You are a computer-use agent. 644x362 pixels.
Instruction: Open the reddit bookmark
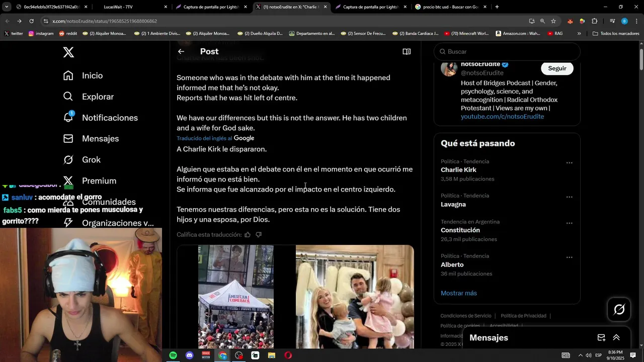[x=68, y=34]
